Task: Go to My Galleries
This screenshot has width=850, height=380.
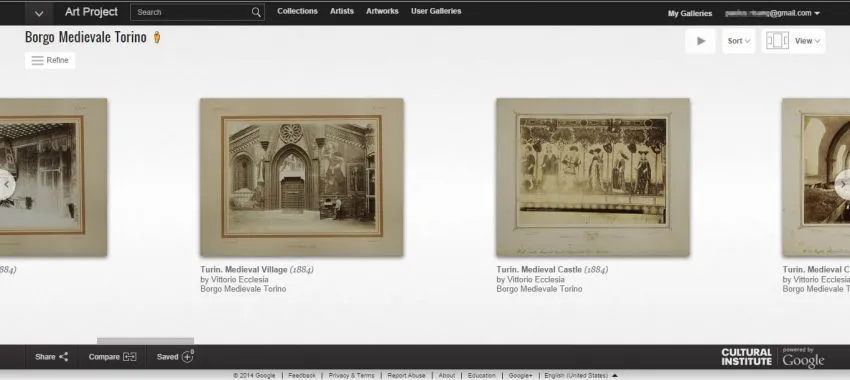Action: [690, 14]
